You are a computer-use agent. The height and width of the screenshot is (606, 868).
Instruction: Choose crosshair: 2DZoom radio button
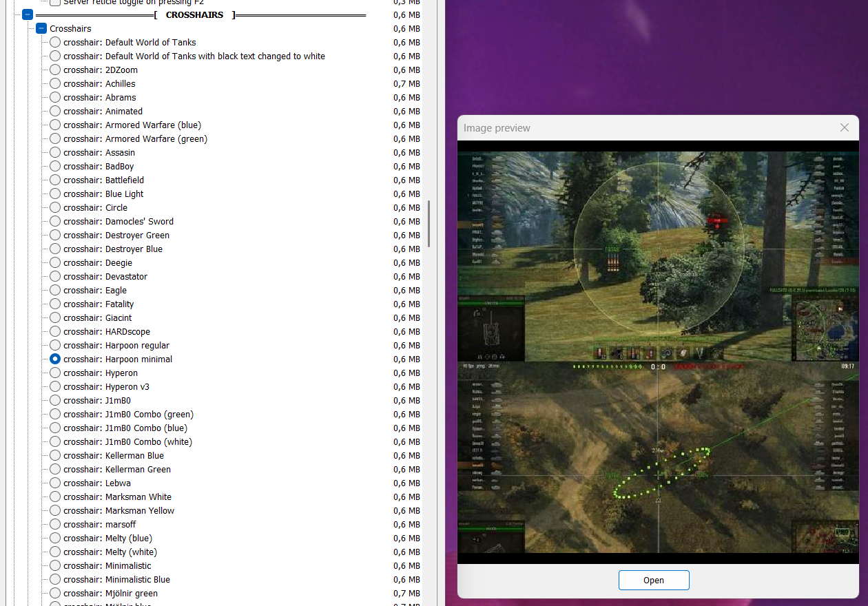(55, 70)
